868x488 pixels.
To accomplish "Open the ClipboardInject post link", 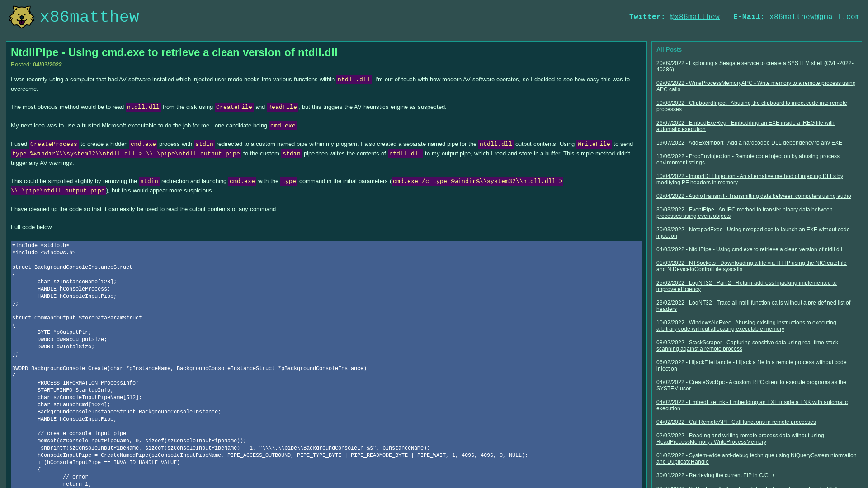I will tap(752, 106).
